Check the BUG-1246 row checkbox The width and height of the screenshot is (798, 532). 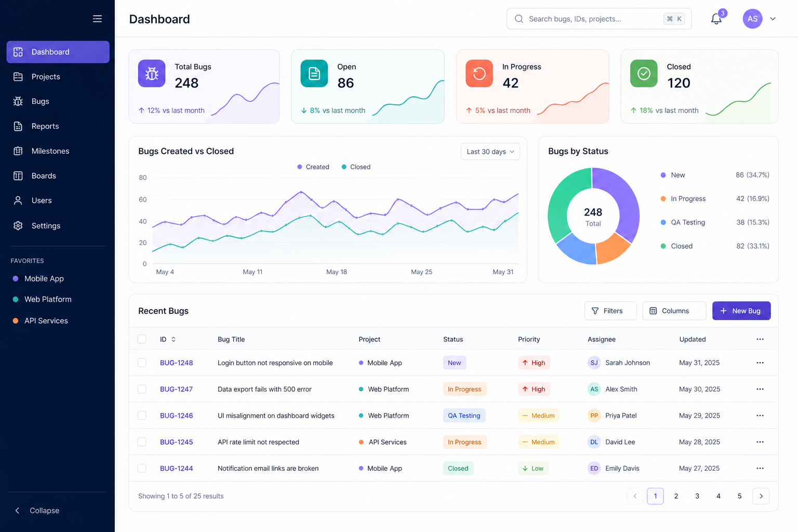pyautogui.click(x=142, y=416)
